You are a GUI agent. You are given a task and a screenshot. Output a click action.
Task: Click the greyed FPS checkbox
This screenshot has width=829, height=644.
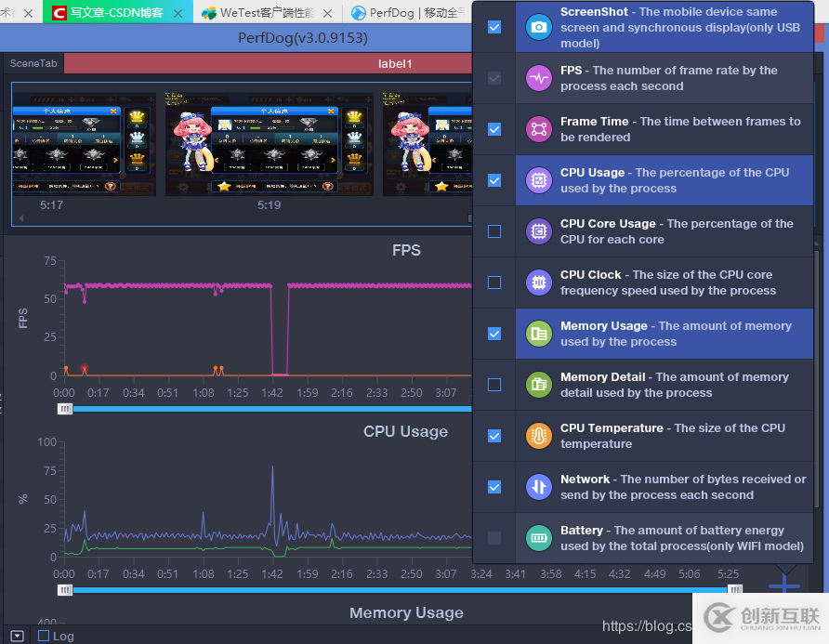[x=494, y=78]
